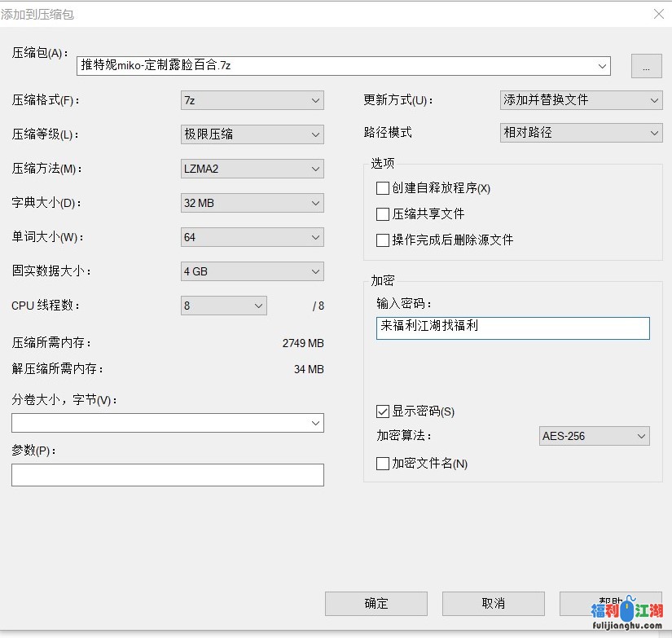Viewport: 672px width, 638px height.
Task: Expand the update mode dropdown
Action: click(581, 100)
